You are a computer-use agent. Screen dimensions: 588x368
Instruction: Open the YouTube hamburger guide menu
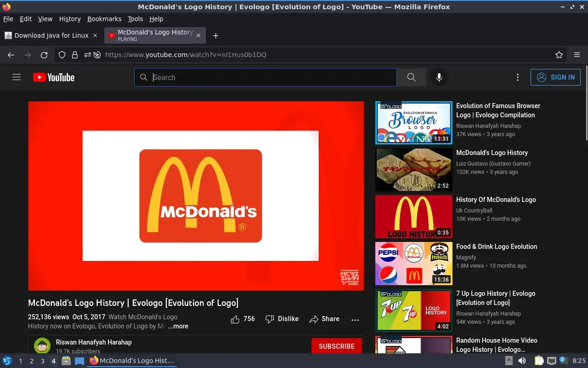tap(17, 77)
